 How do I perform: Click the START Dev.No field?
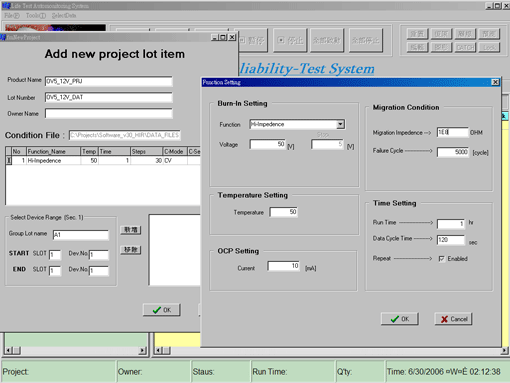click(99, 255)
